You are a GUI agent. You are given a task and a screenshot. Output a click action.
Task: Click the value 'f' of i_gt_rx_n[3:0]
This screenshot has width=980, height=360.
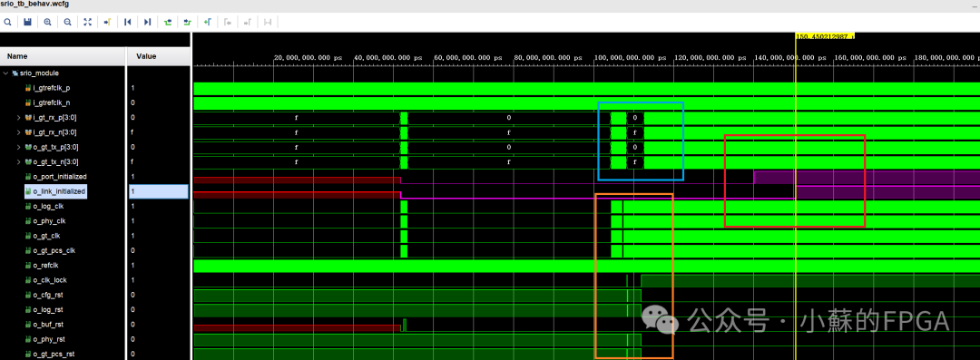[132, 132]
